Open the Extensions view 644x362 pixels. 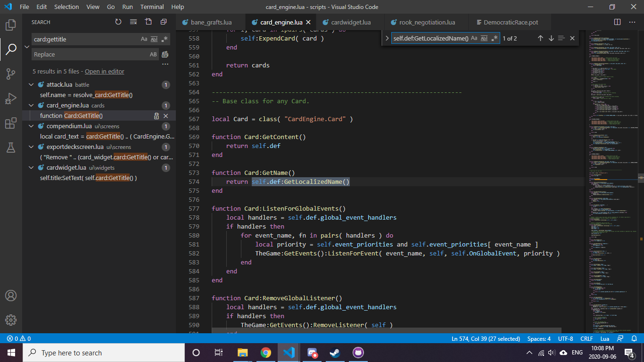(11, 123)
